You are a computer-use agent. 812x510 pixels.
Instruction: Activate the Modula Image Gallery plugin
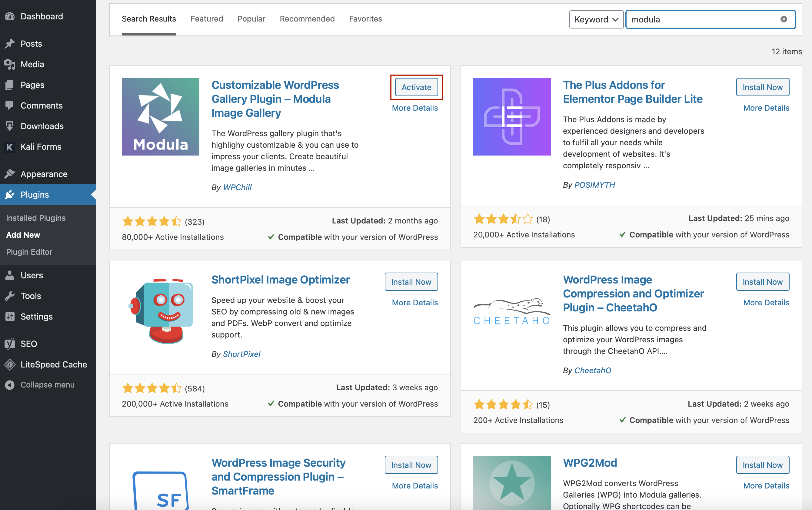pos(416,87)
